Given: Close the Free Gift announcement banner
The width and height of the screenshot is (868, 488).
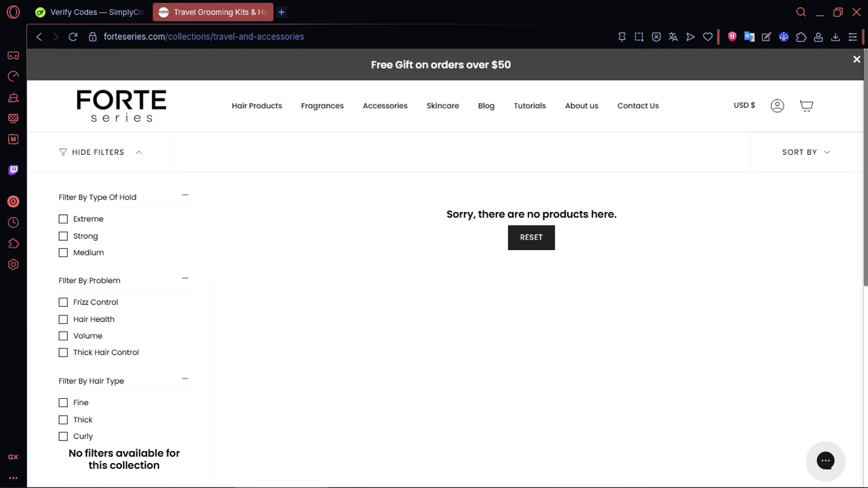Looking at the screenshot, I should click(856, 59).
